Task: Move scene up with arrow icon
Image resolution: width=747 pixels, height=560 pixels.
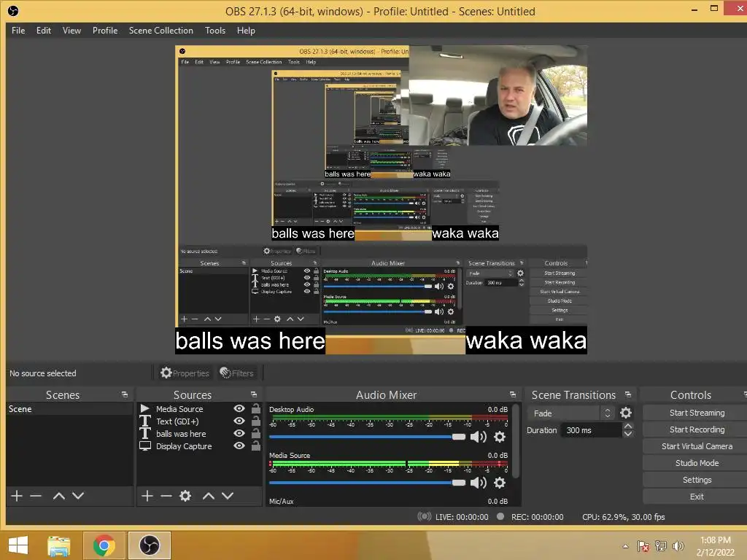Action: click(59, 496)
